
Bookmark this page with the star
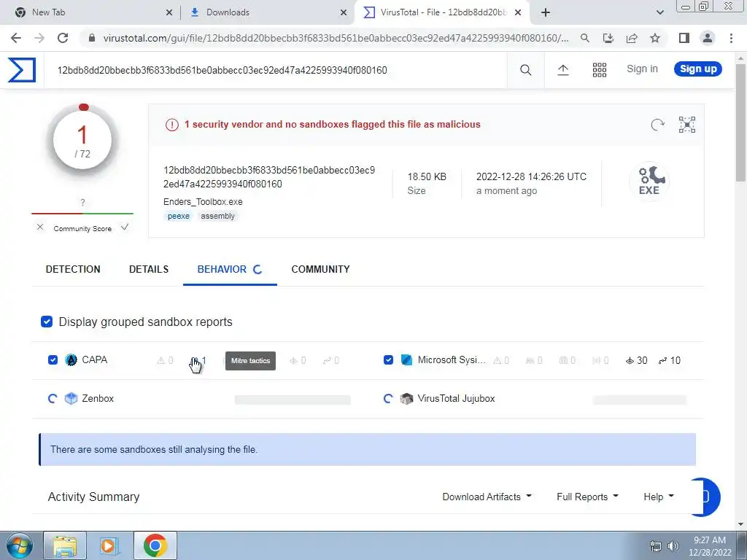(655, 38)
